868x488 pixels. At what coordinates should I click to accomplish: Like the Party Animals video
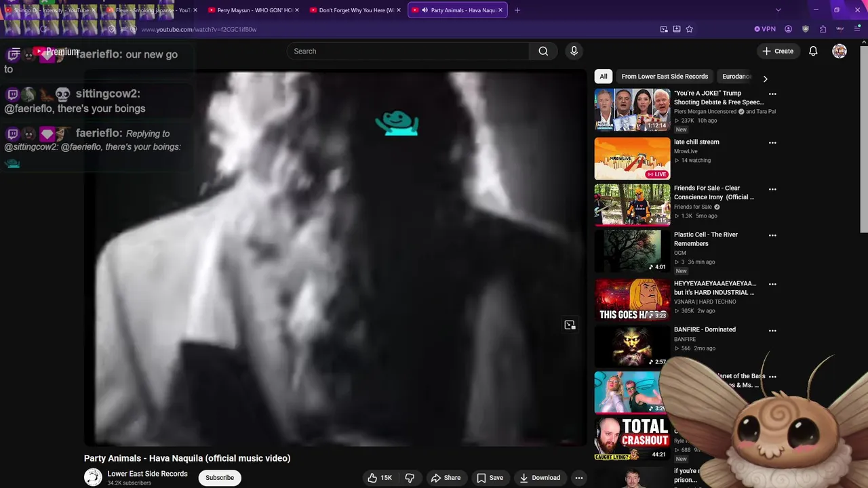(380, 478)
